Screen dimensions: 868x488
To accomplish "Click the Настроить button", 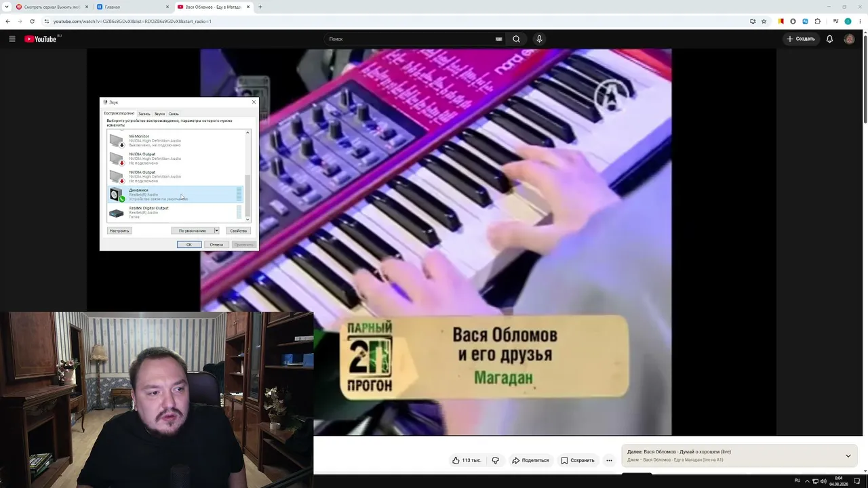I will (x=119, y=231).
